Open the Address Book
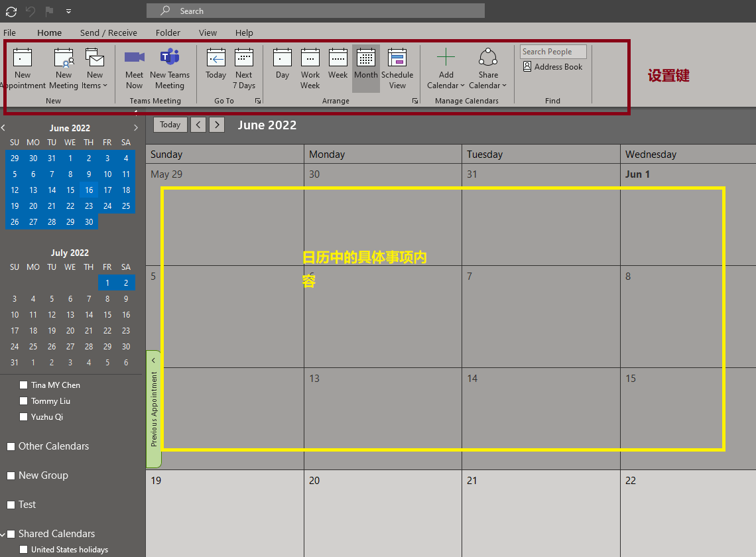 [553, 66]
